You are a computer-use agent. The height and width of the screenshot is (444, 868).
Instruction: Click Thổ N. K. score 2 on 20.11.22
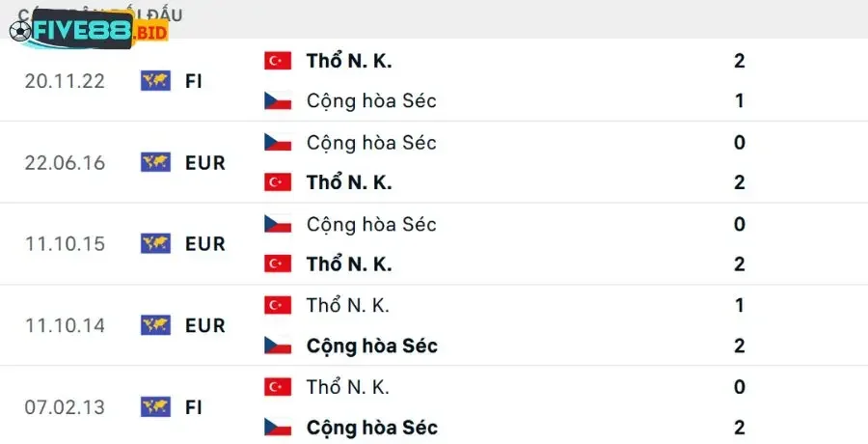[740, 61]
